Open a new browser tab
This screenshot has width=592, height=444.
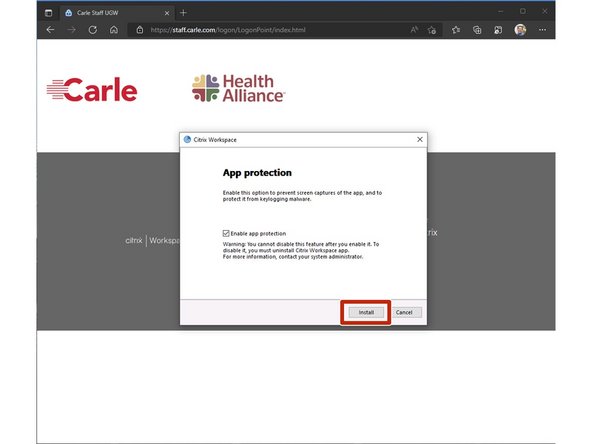tap(183, 13)
